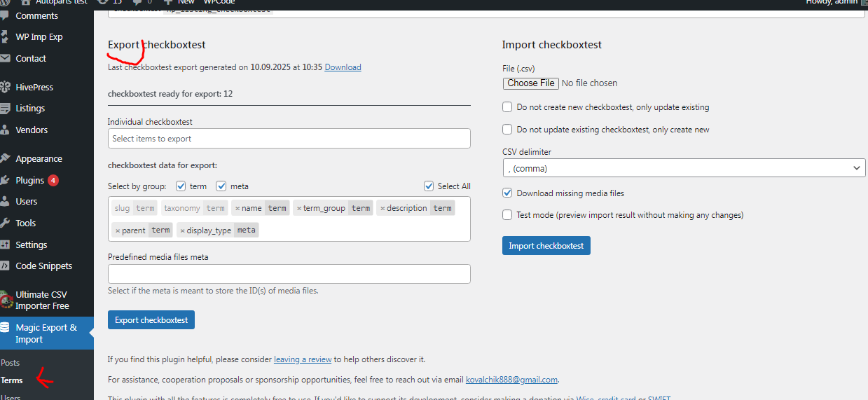The width and height of the screenshot is (868, 400).
Task: Remove the name term tag
Action: [x=237, y=208]
